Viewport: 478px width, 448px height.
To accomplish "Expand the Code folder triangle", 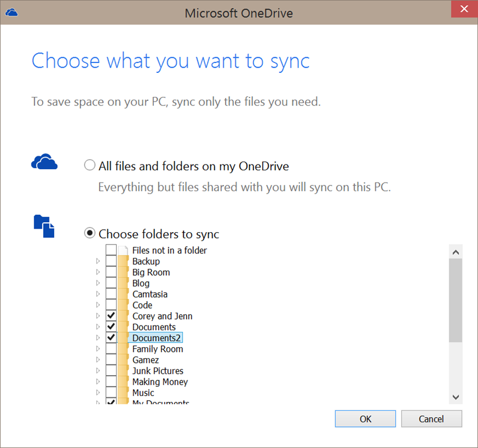I will point(98,305).
